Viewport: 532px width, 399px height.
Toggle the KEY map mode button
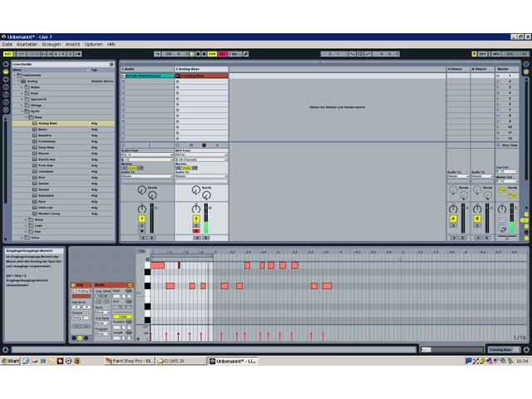483,54
